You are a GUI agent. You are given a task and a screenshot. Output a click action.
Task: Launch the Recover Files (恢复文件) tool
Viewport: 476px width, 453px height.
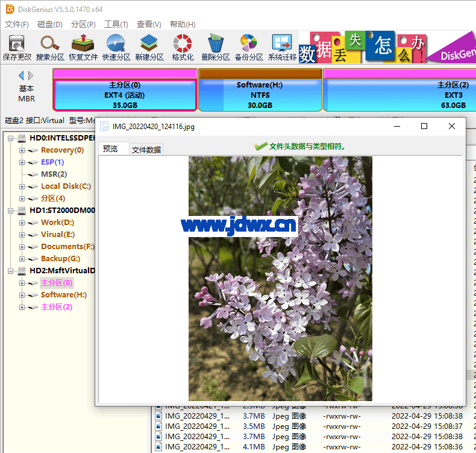click(83, 47)
